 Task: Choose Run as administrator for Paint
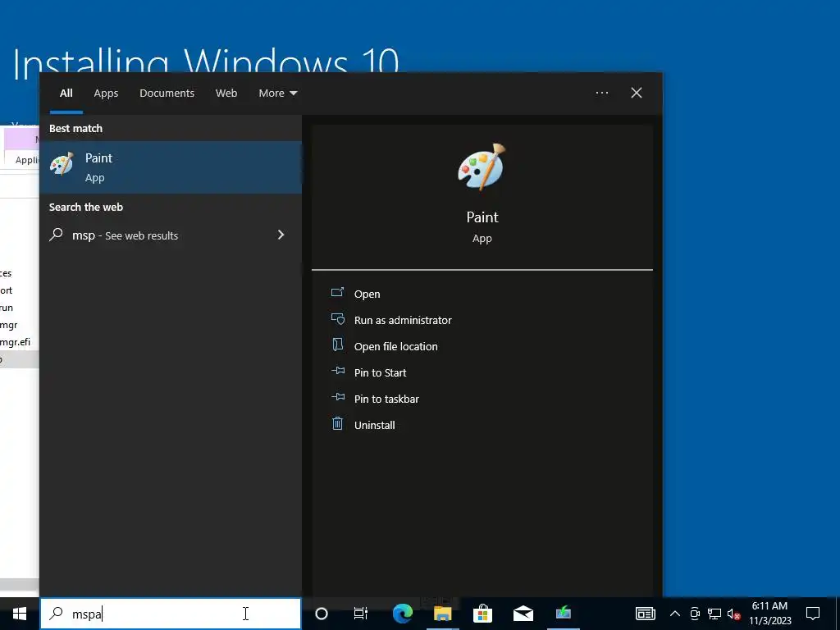tap(403, 321)
